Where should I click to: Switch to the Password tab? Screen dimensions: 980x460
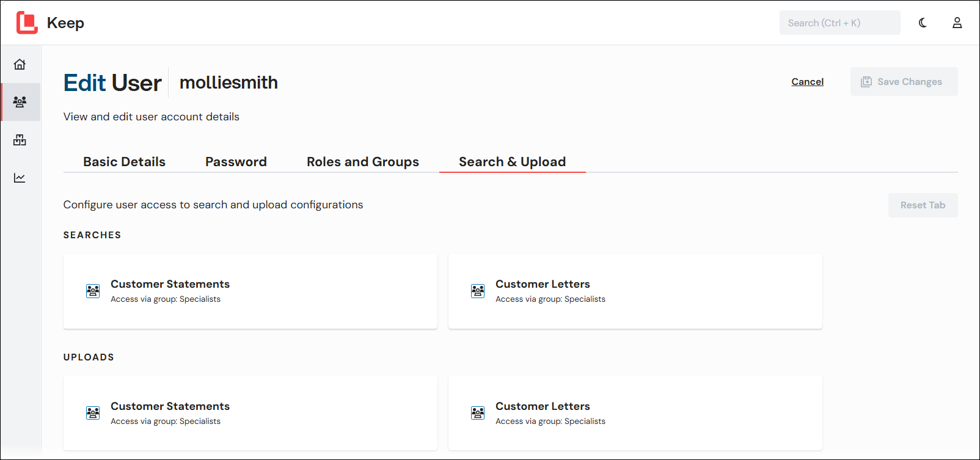236,162
